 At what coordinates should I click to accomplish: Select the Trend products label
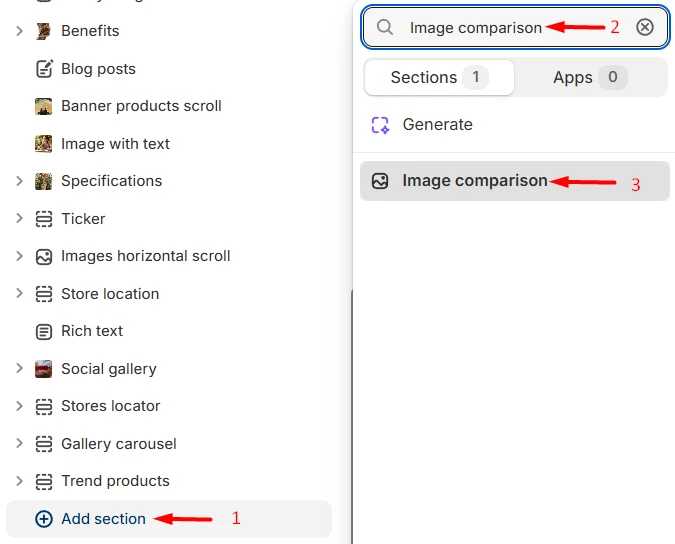point(115,481)
